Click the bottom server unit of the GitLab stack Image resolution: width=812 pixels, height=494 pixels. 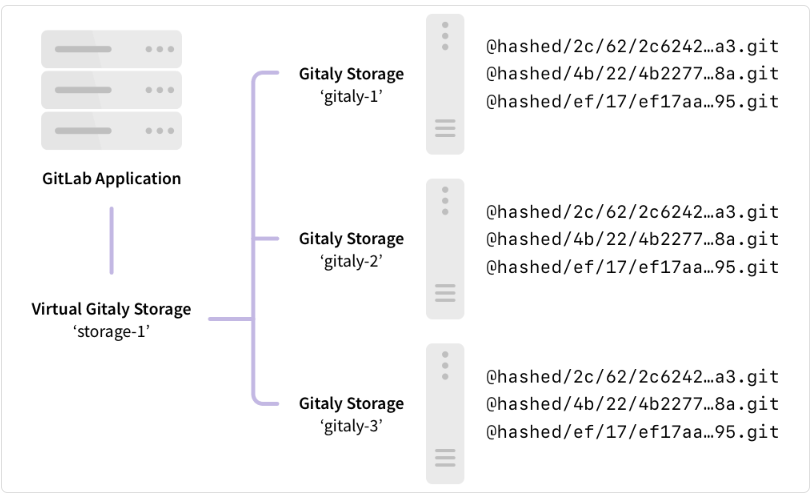click(x=111, y=130)
